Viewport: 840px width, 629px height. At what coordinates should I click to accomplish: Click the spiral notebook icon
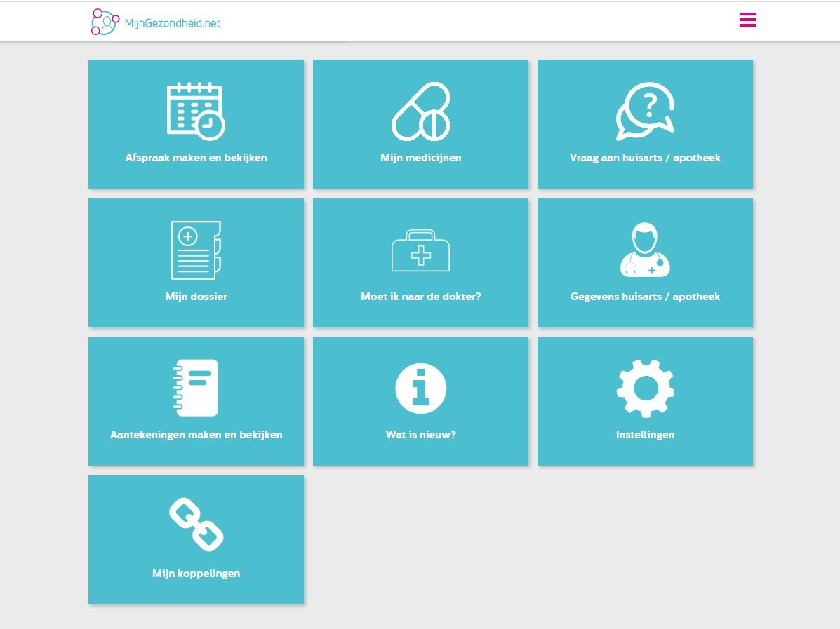tap(196, 388)
